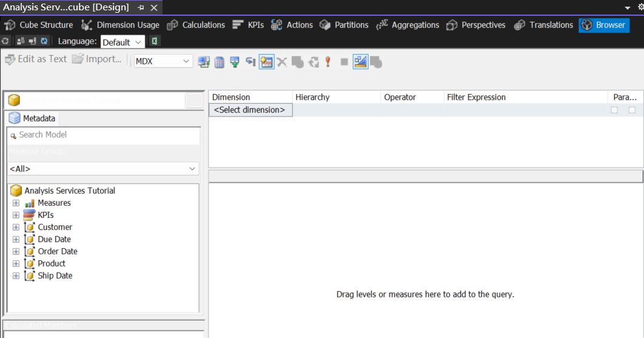Switch to the KPIs tab
The height and width of the screenshot is (338, 644).
[248, 25]
